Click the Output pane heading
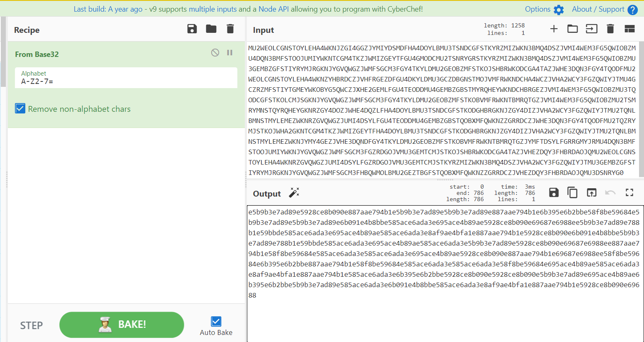This screenshot has height=342, width=644. tap(267, 194)
